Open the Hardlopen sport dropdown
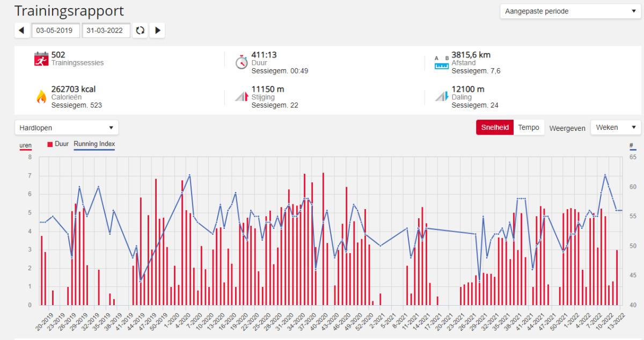Screen dimensions: 644x340 (67, 128)
